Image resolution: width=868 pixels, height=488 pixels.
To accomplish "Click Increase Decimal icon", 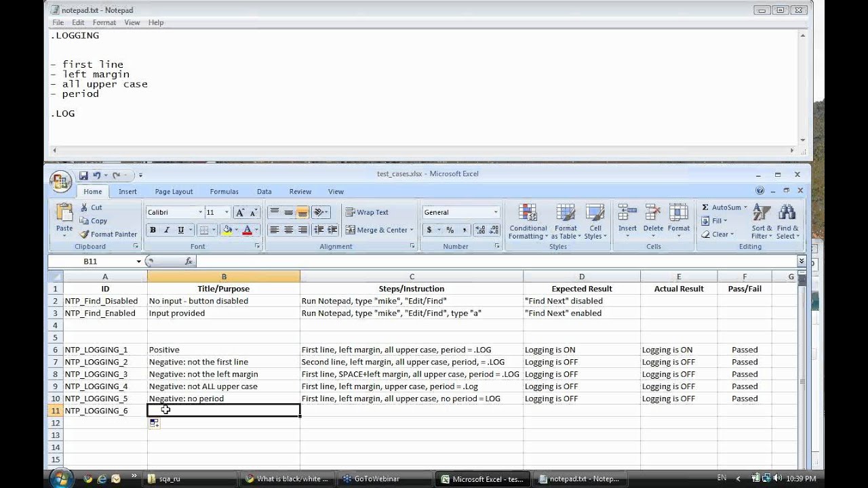I will pyautogui.click(x=481, y=230).
